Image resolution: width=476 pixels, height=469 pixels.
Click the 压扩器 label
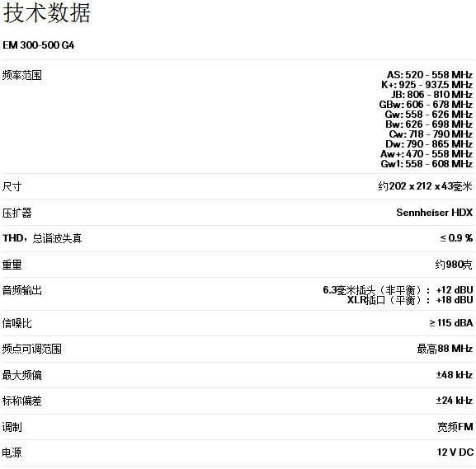16,213
